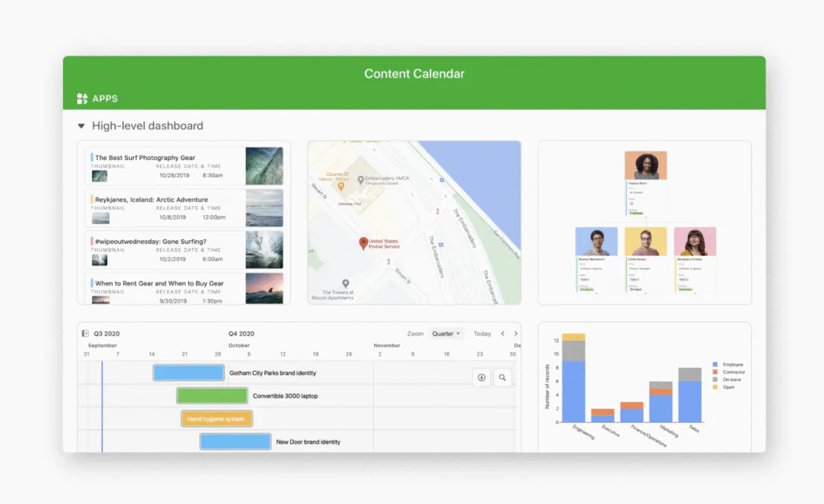Click Contractor orange legend swatch
This screenshot has width=824, height=504.
(x=716, y=372)
